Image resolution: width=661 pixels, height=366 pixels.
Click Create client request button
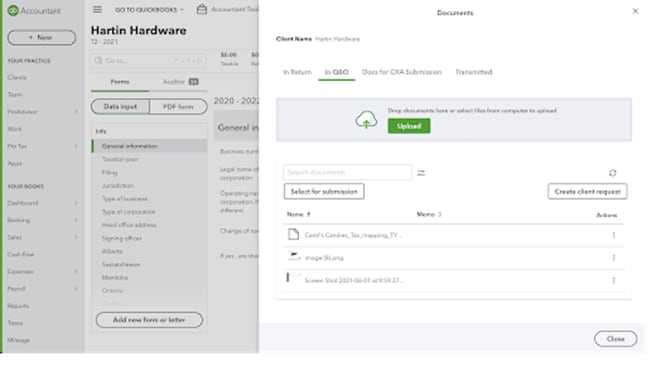coord(587,191)
